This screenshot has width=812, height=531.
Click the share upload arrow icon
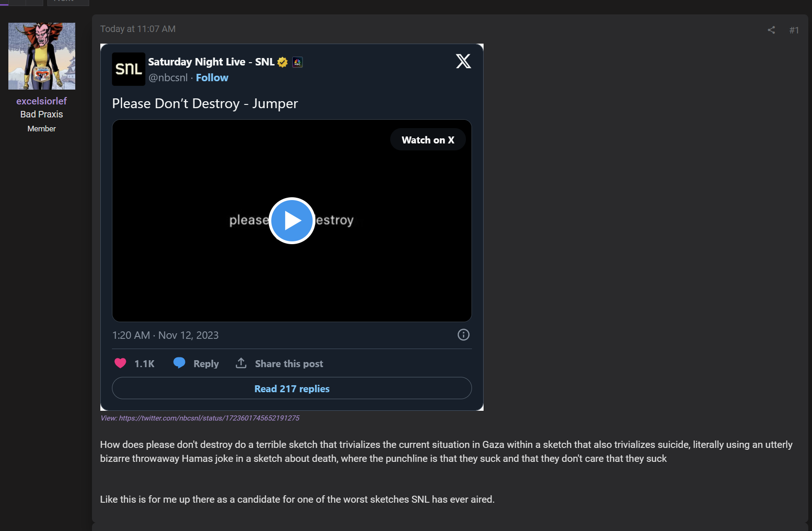pyautogui.click(x=241, y=363)
